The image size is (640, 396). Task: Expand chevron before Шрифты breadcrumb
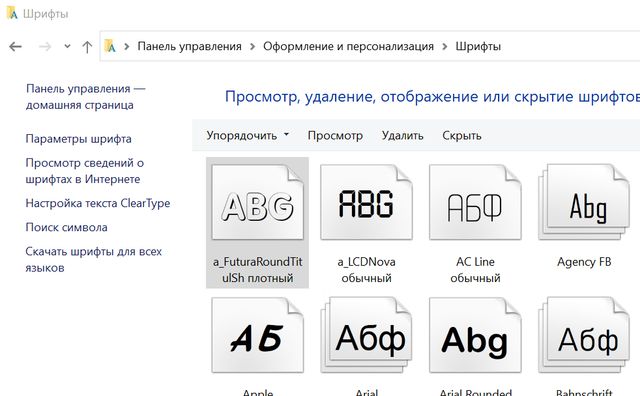click(445, 47)
